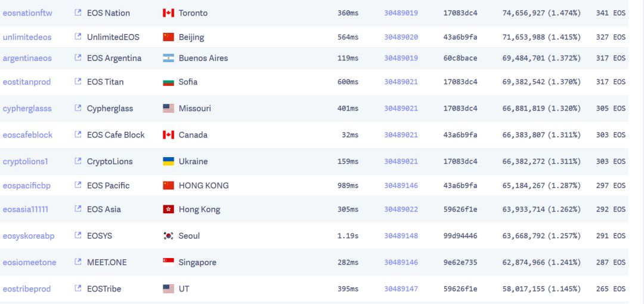
Task: Open block 30489146 in eospacificbp row
Action: click(x=401, y=186)
